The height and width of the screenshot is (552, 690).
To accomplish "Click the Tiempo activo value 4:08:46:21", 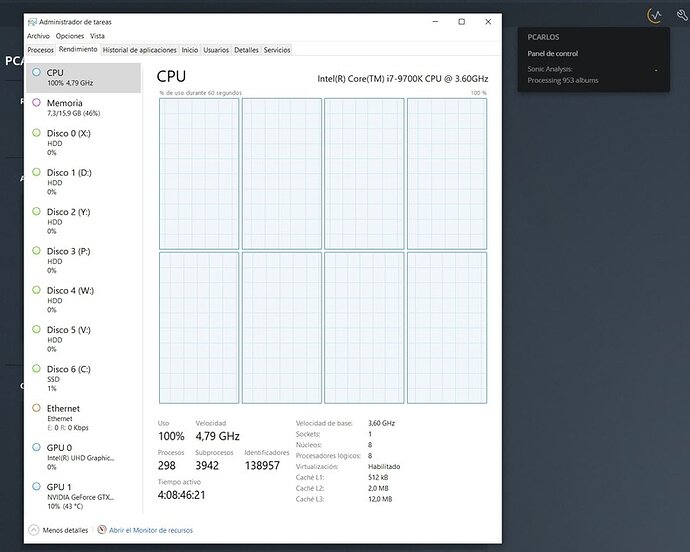I will (181, 495).
